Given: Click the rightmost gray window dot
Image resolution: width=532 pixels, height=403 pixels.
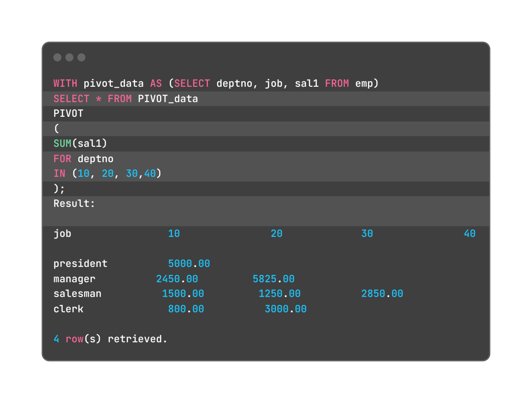Looking at the screenshot, I should click(81, 57).
